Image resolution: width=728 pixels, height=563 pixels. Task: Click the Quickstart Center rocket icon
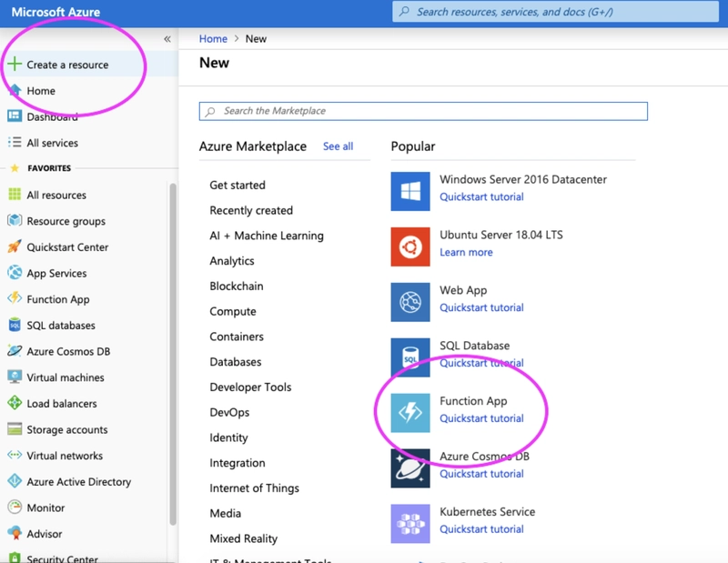(15, 246)
